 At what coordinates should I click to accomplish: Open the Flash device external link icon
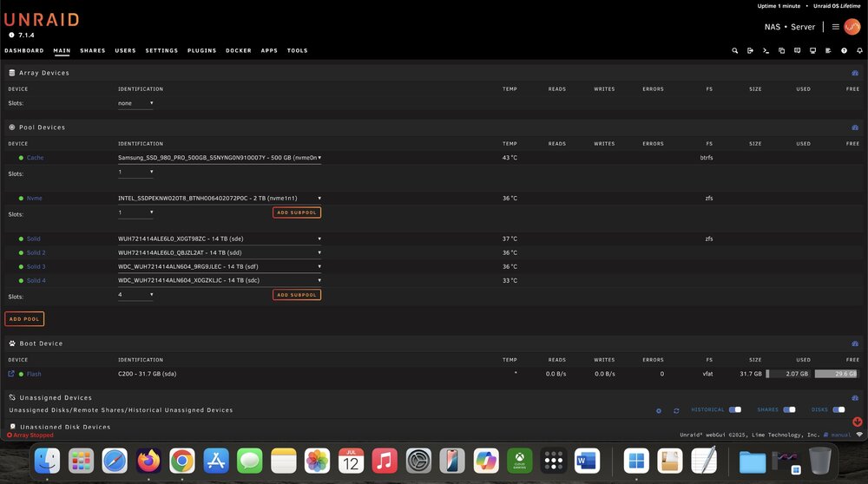tap(11, 374)
